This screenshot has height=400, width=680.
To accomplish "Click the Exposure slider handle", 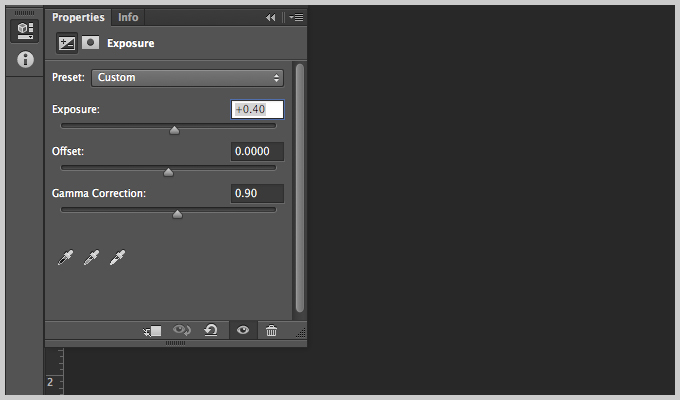I will pyautogui.click(x=174, y=130).
